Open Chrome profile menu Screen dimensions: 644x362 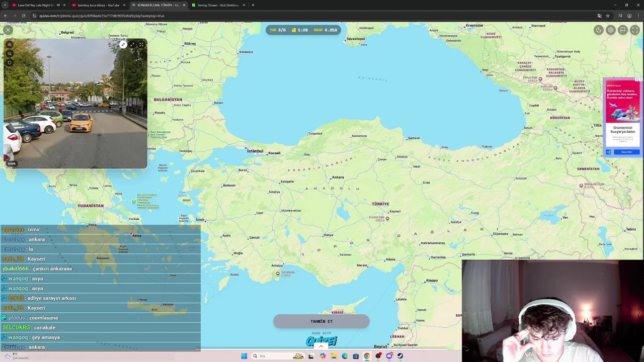[629, 16]
